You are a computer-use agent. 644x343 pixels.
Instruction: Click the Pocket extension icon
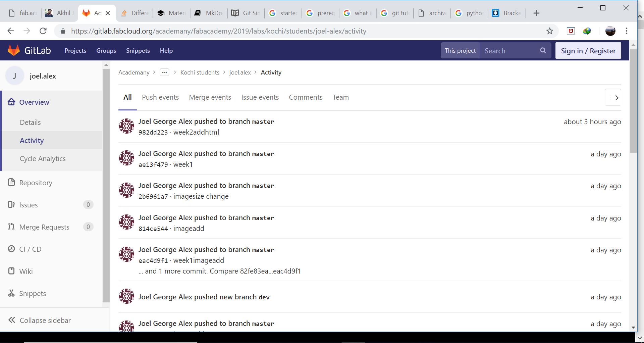tap(571, 31)
